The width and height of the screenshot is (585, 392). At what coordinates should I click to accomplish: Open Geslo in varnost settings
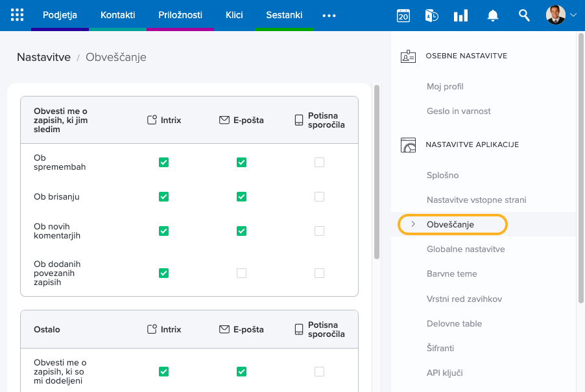click(459, 111)
